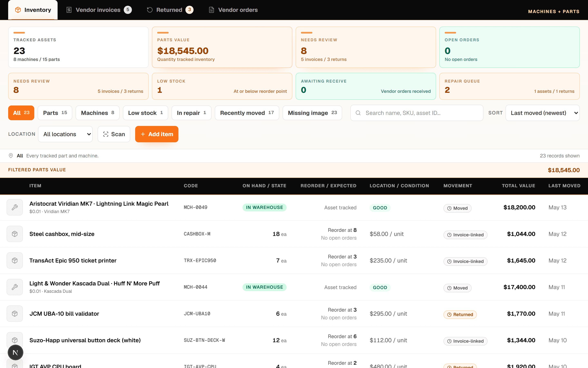
Task: Click the wrench icon for Light & Wonder Kascada Dual
Action: [x=14, y=287]
